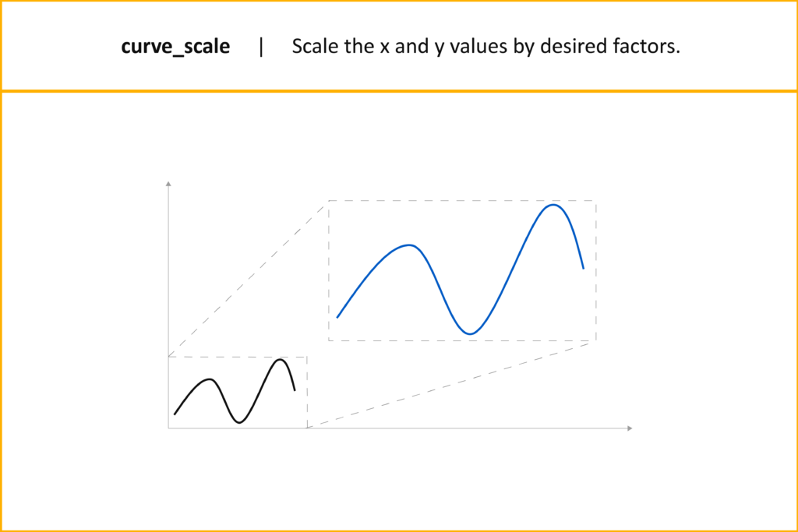This screenshot has height=532, width=798.
Task: Select the large blue scaled curve
Action: 460,269
